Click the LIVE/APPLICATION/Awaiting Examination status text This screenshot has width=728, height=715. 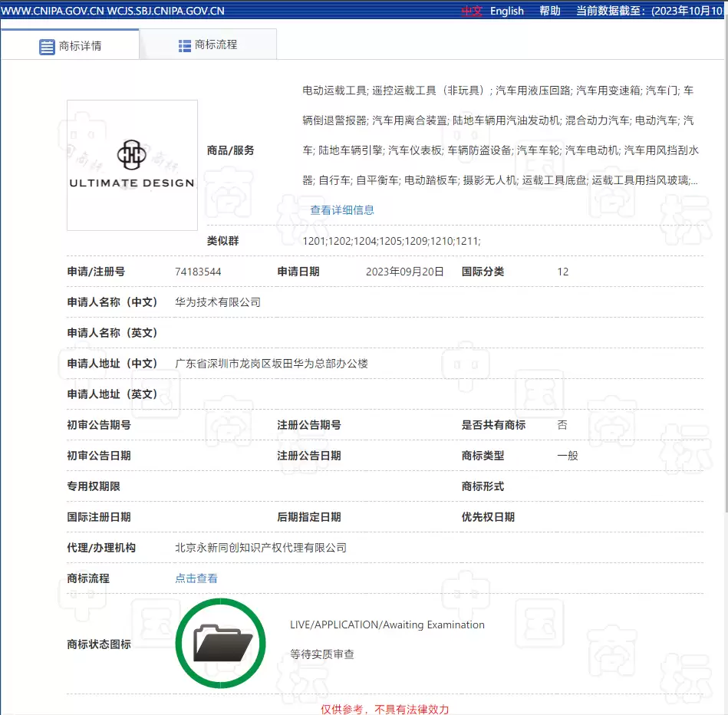pyautogui.click(x=387, y=624)
